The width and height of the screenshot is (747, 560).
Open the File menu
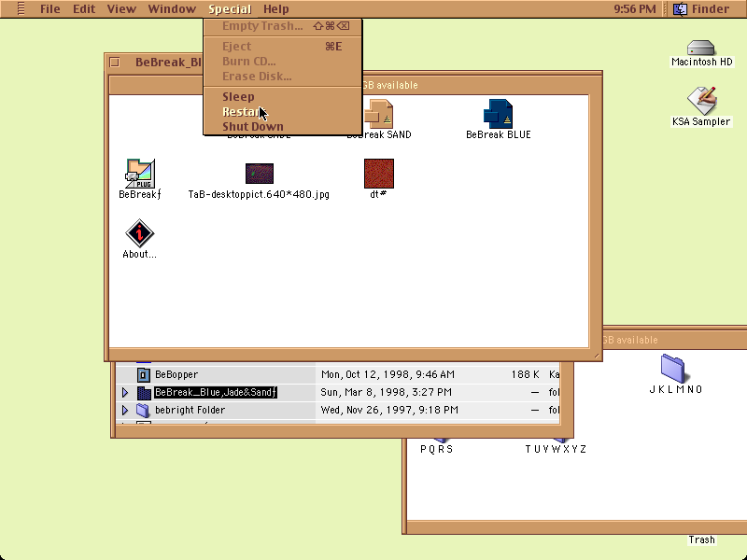coord(50,9)
